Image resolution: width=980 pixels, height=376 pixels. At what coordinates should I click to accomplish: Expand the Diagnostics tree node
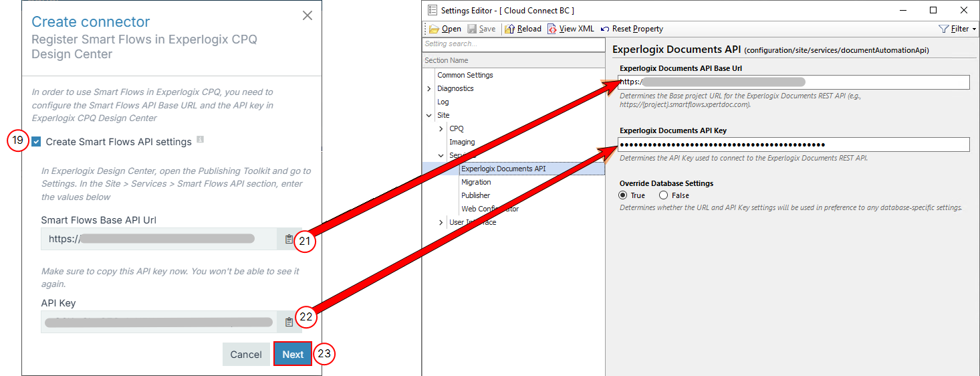[428, 88]
